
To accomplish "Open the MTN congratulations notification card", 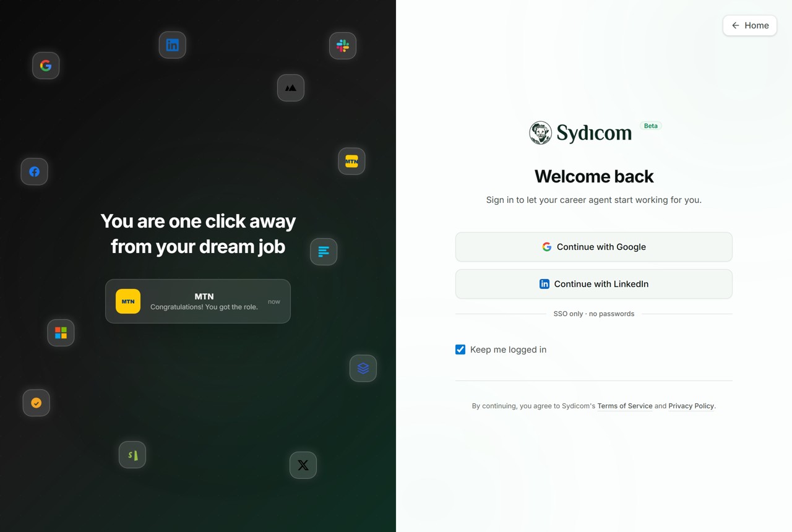I will (198, 301).
